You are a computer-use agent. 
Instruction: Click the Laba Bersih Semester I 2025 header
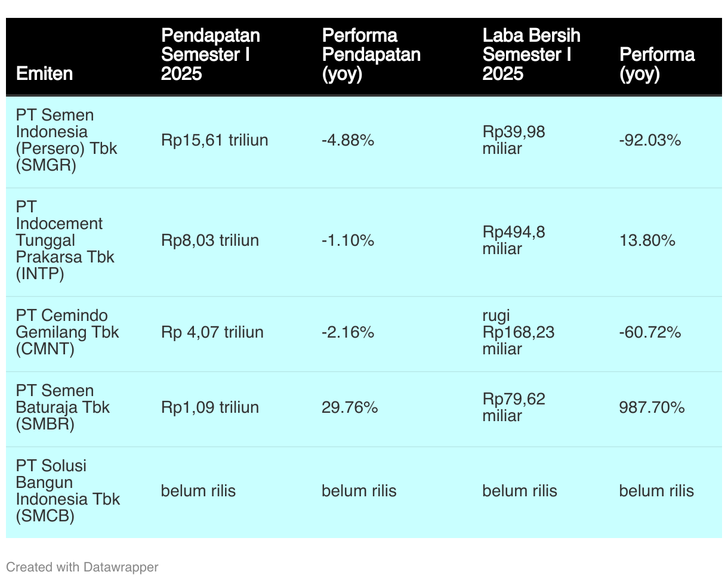[531, 55]
